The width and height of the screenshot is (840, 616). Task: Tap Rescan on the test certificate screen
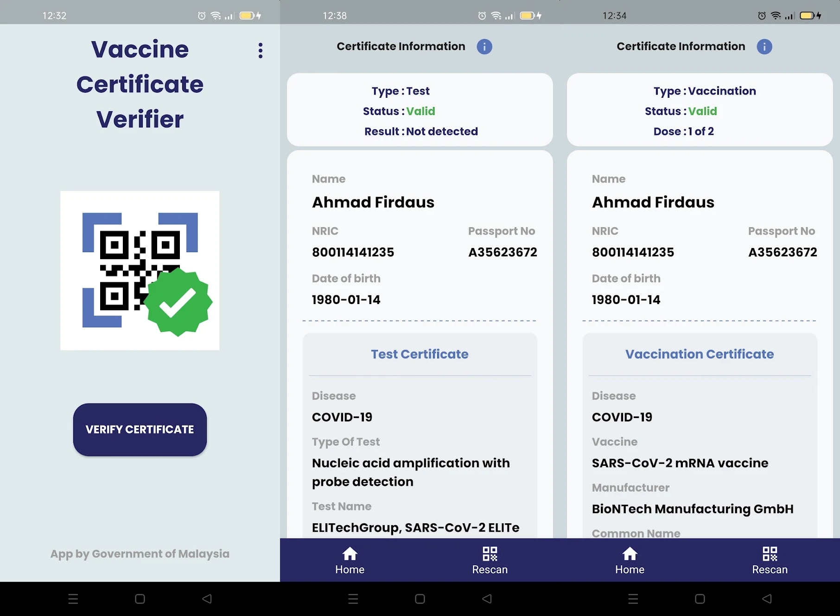point(490,560)
